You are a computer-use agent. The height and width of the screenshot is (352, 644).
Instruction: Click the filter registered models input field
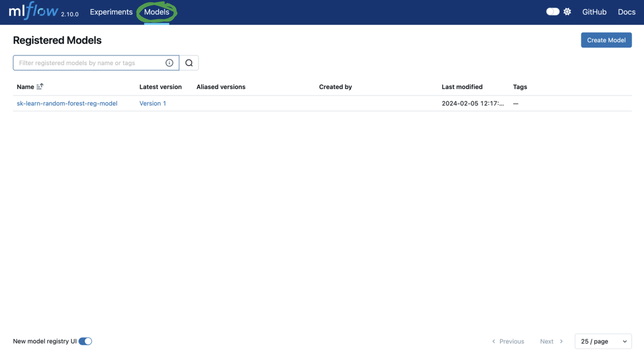tap(90, 63)
